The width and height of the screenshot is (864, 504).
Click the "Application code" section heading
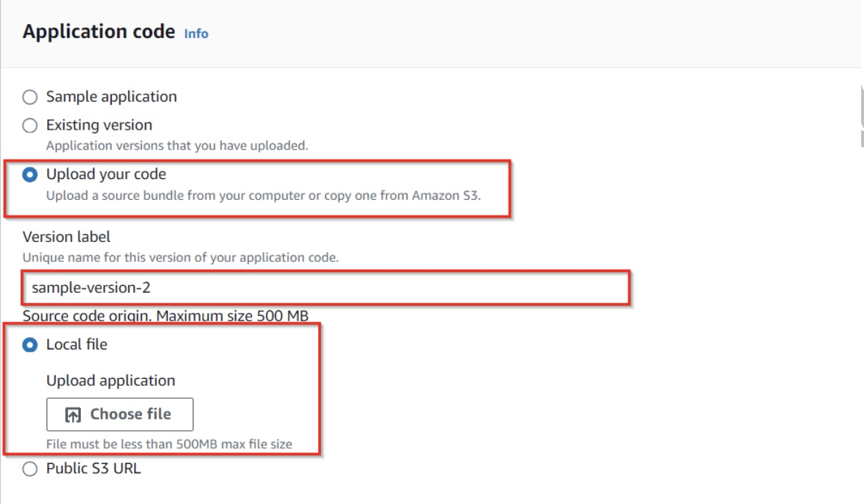click(99, 31)
